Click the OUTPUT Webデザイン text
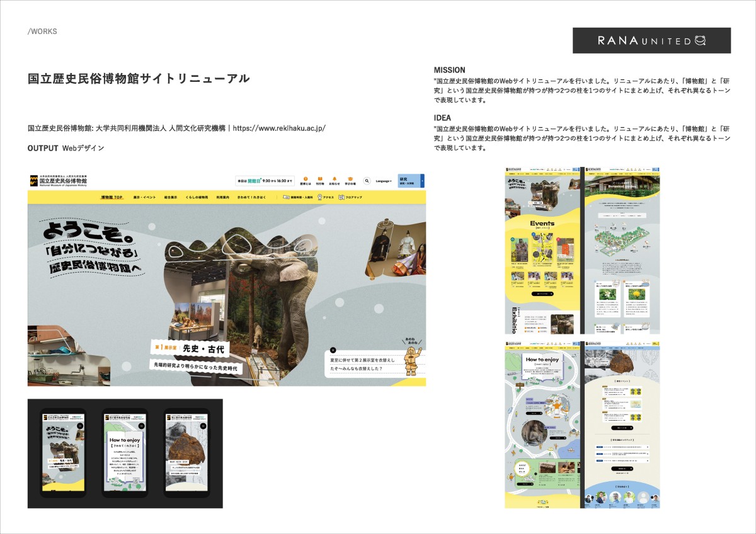Viewport: 756px width, 534px height. (x=66, y=148)
